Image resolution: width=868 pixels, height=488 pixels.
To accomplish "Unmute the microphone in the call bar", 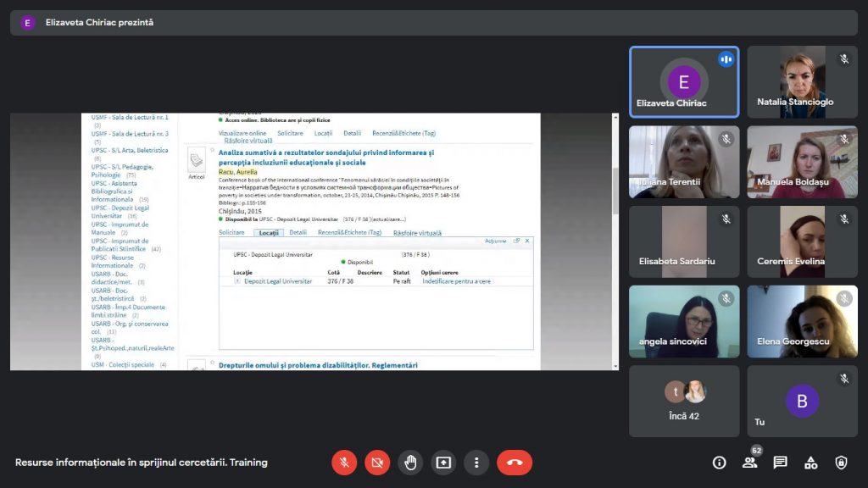I will [344, 463].
